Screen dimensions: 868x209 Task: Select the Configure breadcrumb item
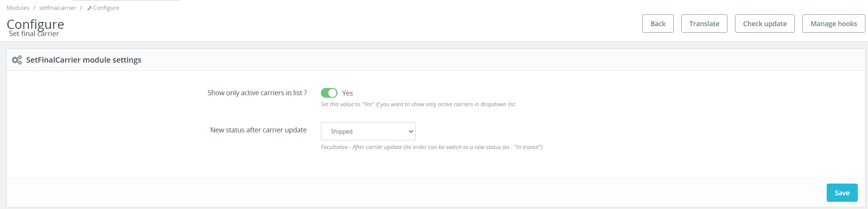point(106,8)
